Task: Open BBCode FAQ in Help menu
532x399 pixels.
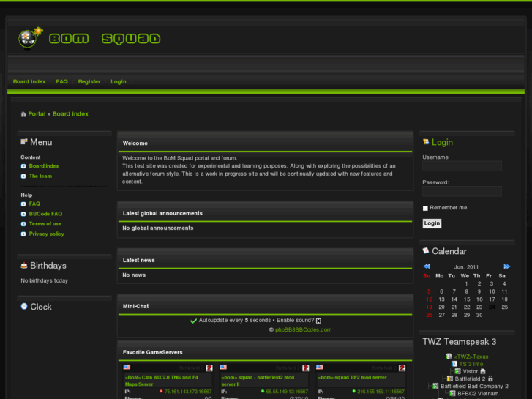Action: 45,214
